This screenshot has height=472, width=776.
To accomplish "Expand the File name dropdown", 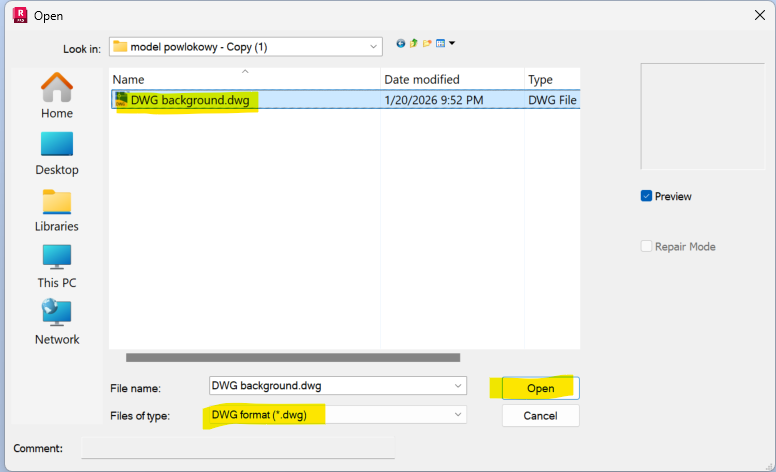I will click(458, 386).
